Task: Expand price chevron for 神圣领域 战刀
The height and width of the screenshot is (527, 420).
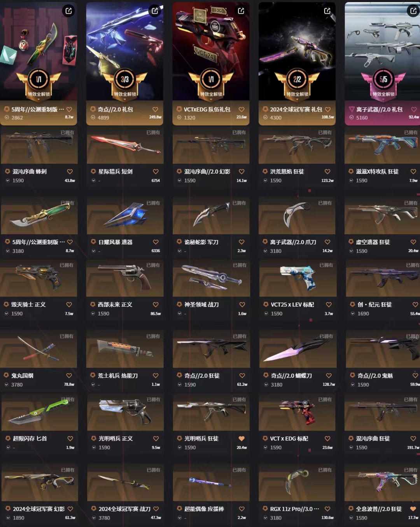Action: point(180,313)
